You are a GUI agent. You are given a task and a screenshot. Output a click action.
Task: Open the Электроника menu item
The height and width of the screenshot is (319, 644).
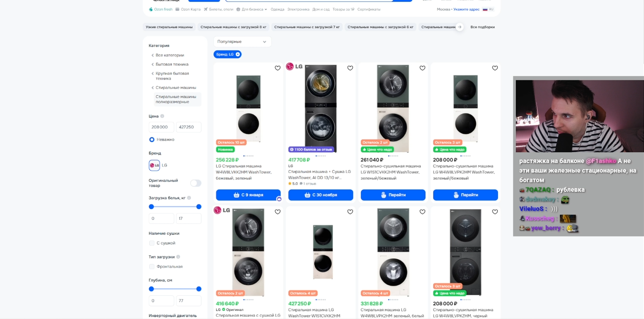pyautogui.click(x=298, y=9)
